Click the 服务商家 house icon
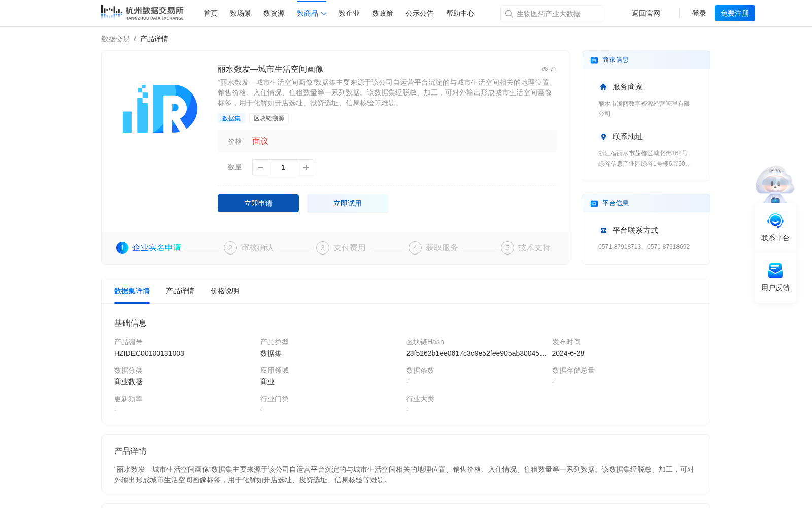 point(603,87)
